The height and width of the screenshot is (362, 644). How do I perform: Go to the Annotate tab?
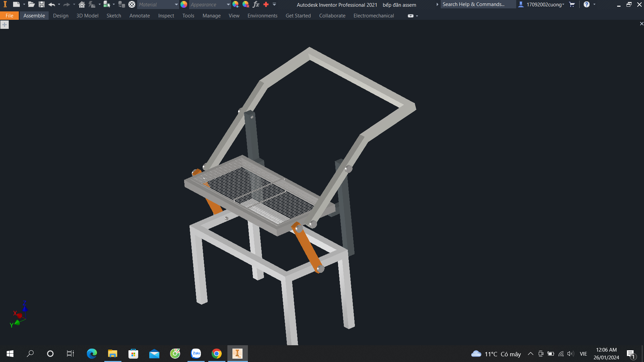(140, 16)
